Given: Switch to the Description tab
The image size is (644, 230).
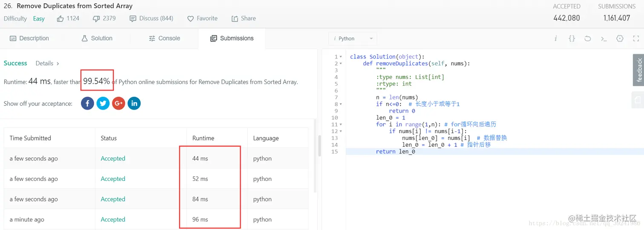Looking at the screenshot, I should tap(29, 38).
